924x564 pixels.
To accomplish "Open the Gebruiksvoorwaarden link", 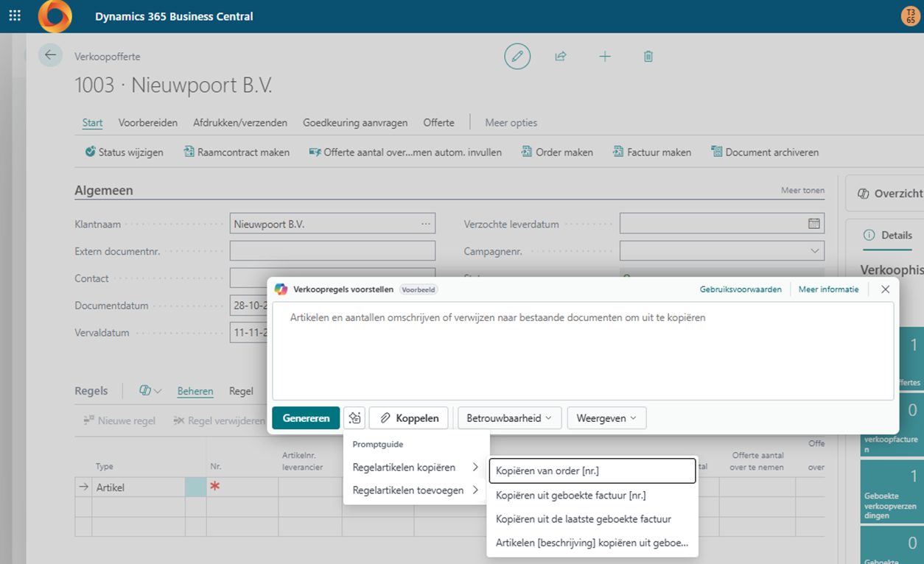I will tap(740, 289).
